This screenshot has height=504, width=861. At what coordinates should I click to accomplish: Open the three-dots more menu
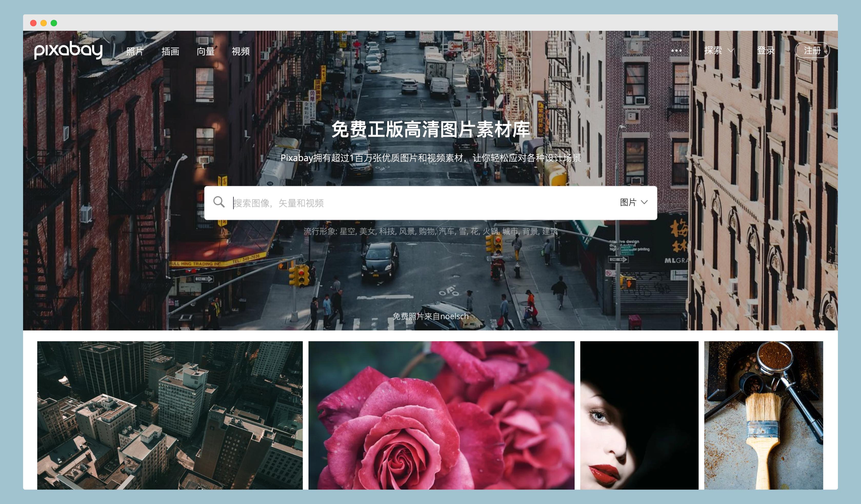pyautogui.click(x=676, y=51)
